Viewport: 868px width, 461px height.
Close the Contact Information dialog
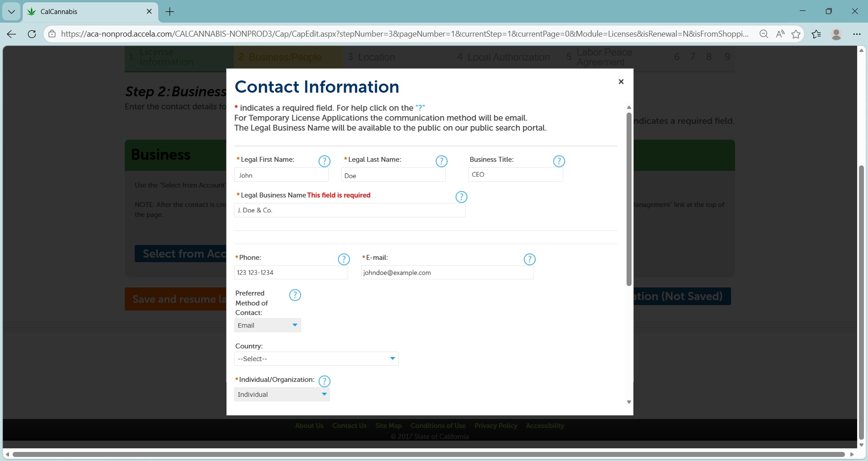point(621,81)
